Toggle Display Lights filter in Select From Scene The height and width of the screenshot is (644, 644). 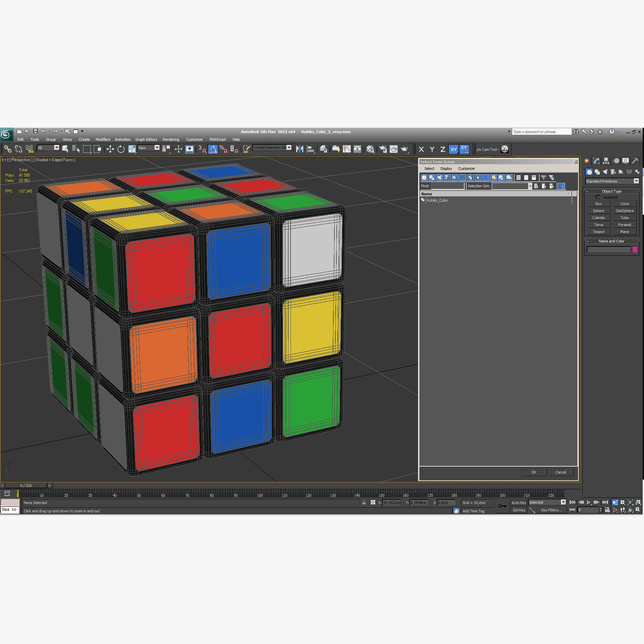click(440, 178)
